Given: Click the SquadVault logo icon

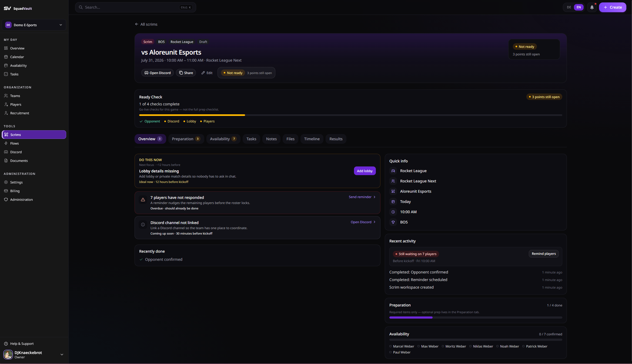Looking at the screenshot, I should click(7, 8).
